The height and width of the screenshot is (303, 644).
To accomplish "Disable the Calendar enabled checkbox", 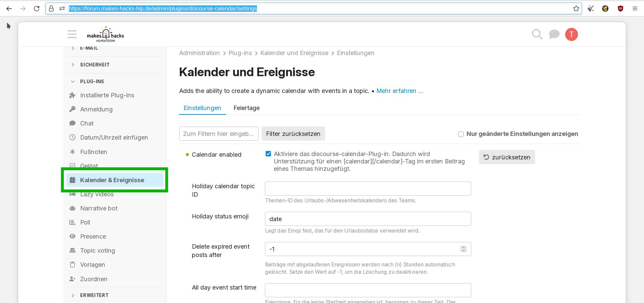I will tap(268, 154).
